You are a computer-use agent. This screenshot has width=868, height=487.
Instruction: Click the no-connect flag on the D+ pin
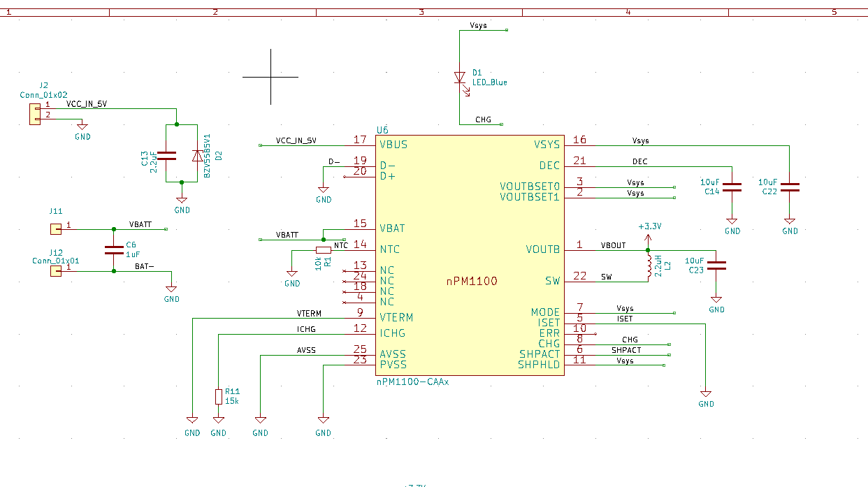[345, 176]
